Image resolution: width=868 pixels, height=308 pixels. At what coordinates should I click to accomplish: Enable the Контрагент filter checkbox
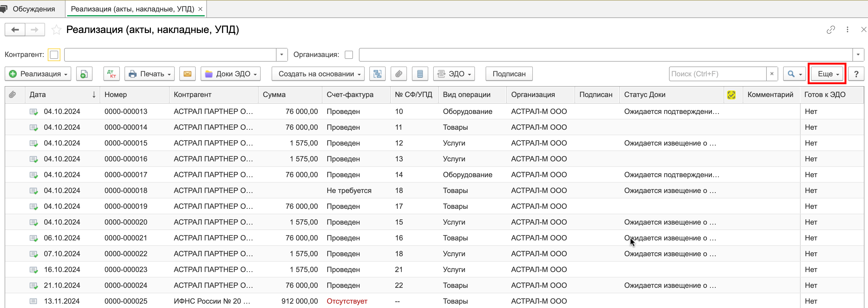pos(54,55)
